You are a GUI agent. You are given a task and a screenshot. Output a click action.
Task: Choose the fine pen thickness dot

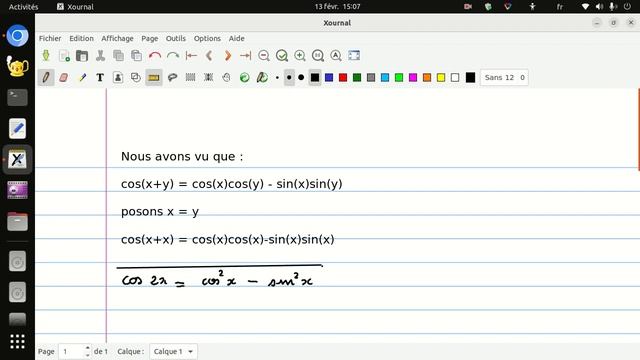pos(278,78)
